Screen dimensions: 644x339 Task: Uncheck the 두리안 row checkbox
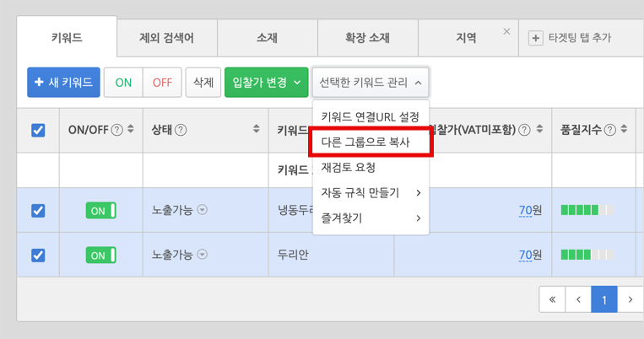(x=38, y=256)
